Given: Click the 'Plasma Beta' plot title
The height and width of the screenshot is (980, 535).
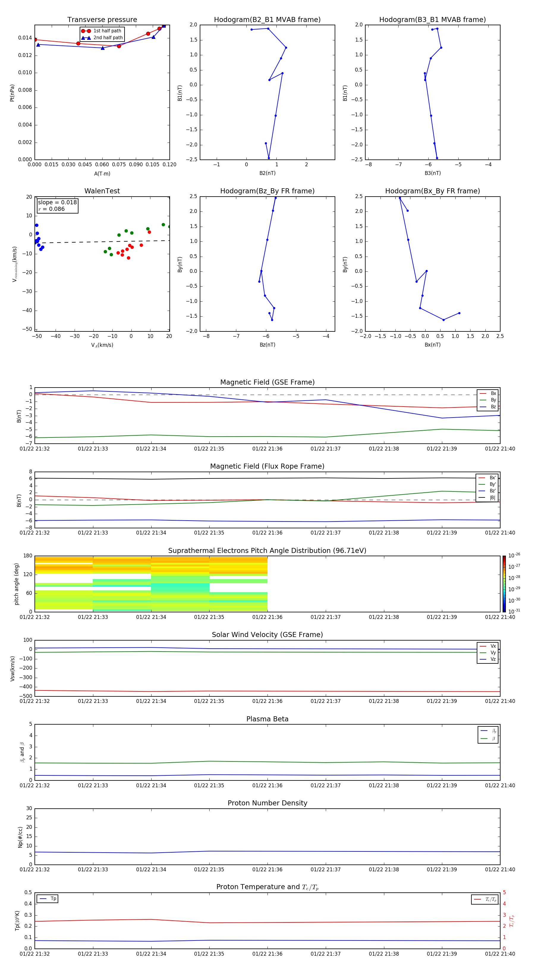Looking at the screenshot, I should (x=267, y=719).
